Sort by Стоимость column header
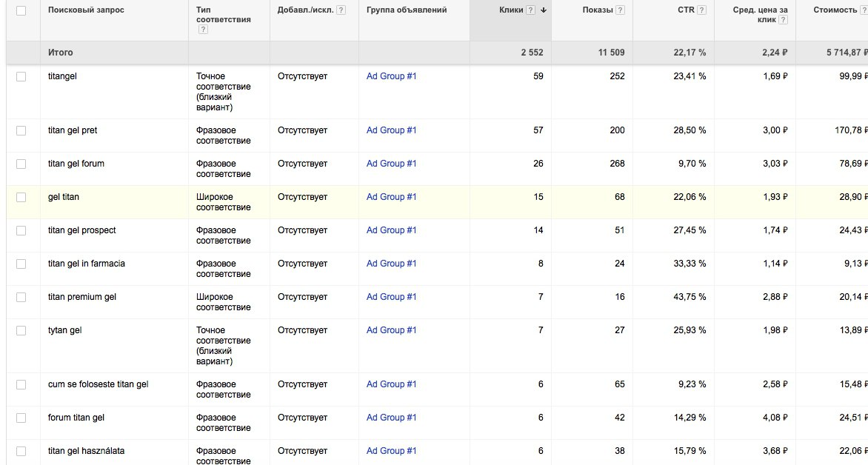Viewport: 868px width, 465px height. click(x=835, y=10)
